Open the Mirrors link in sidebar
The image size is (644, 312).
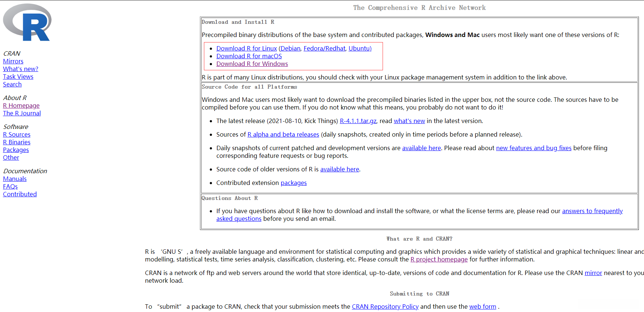[13, 61]
